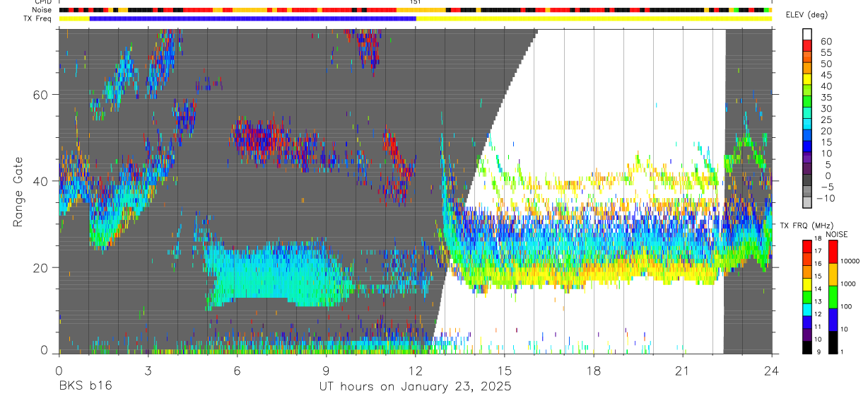Viewport: 868px width, 401px height.
Task: Click the x-axis tick label 12
Action: pyautogui.click(x=416, y=371)
